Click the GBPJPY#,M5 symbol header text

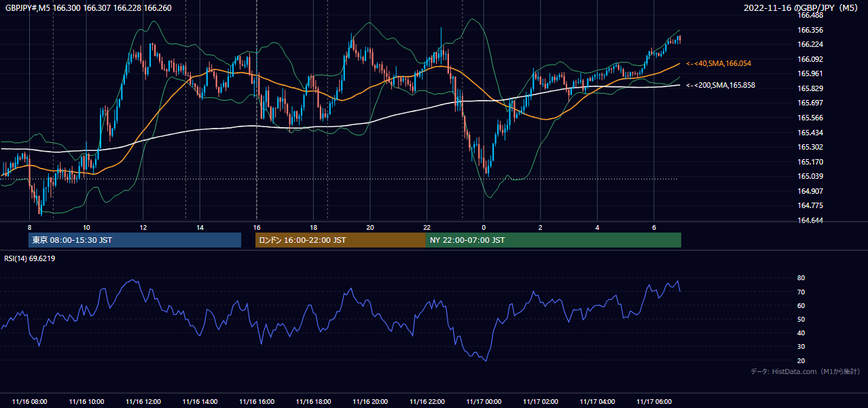click(x=88, y=8)
